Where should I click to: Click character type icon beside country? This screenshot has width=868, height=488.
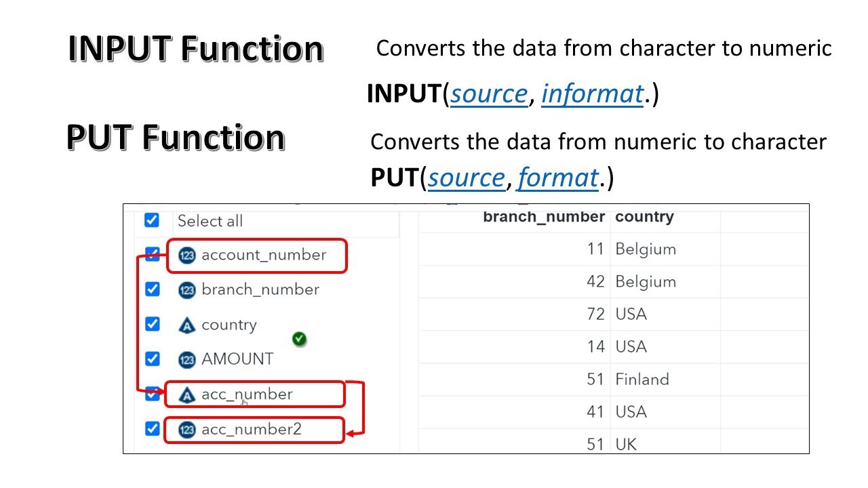pyautogui.click(x=186, y=325)
